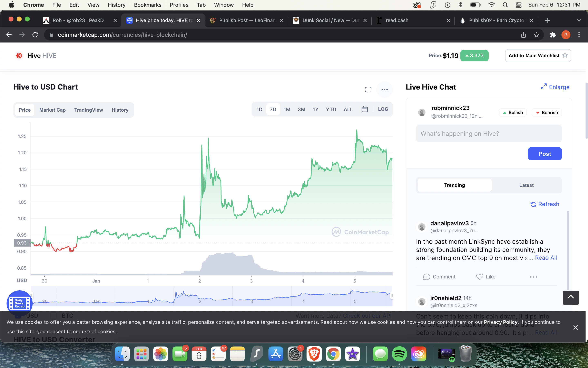Screen dimensions: 588x368
Task: Switch to read.cash browser tab
Action: click(413, 20)
